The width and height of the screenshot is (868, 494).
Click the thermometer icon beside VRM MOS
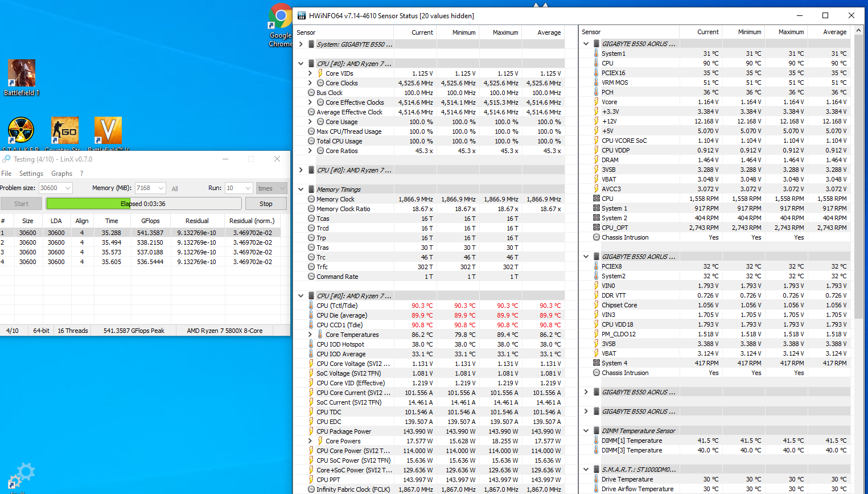tap(596, 83)
